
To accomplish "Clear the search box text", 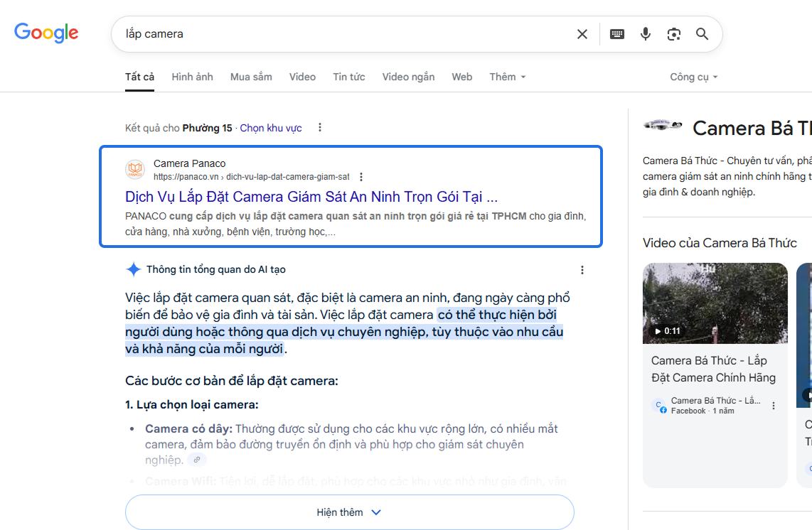I will (582, 34).
